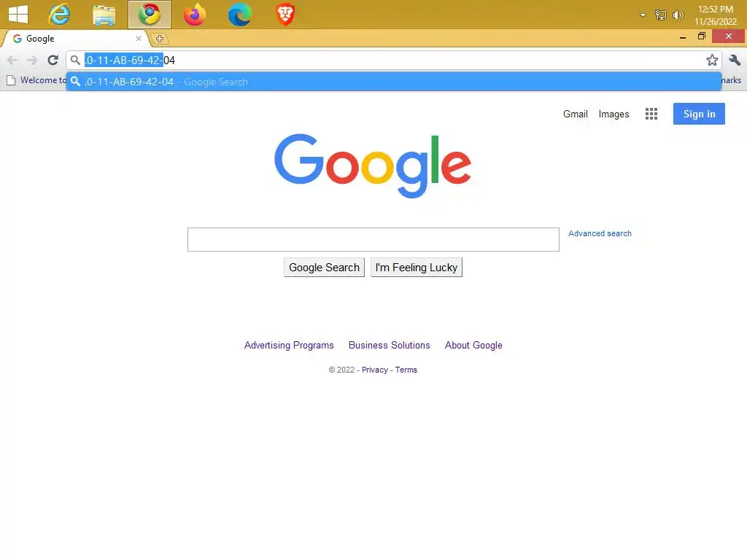Click I'm Feeling Lucky button
Image resolution: width=747 pixels, height=560 pixels.
[417, 267]
